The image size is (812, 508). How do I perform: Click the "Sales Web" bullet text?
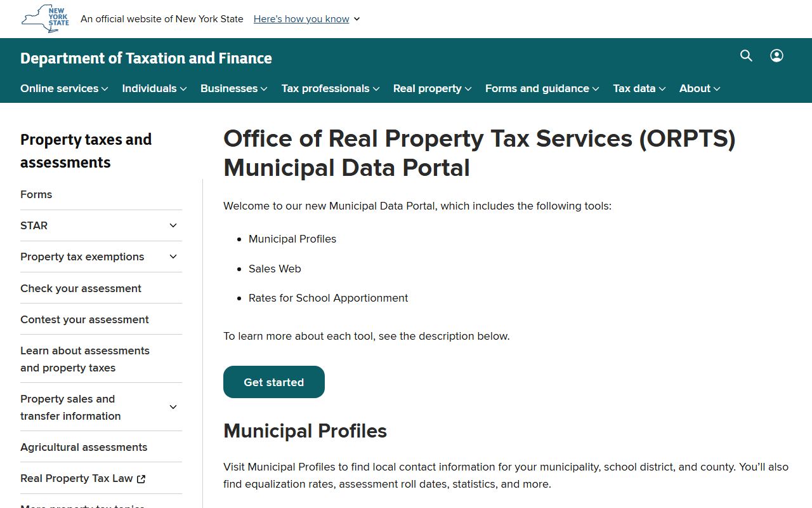click(x=275, y=269)
